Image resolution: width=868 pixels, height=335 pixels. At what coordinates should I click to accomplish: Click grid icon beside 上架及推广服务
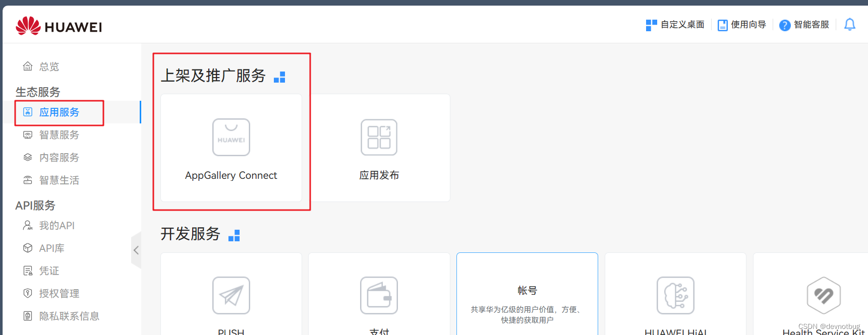(x=279, y=77)
